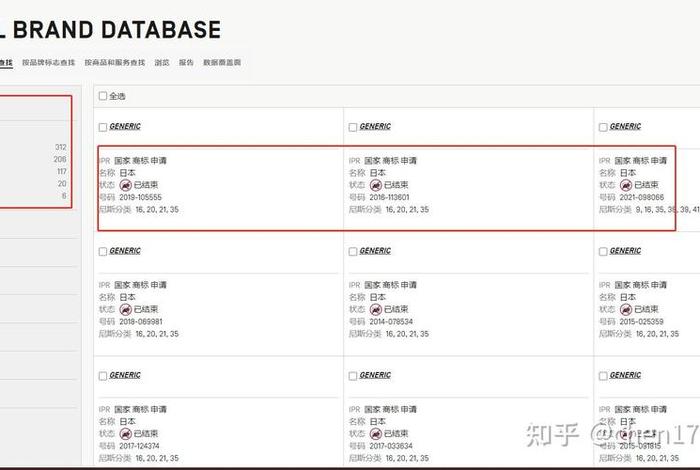Open GENERIC link for record 2017-124374
The image size is (700, 470).
tap(125, 375)
